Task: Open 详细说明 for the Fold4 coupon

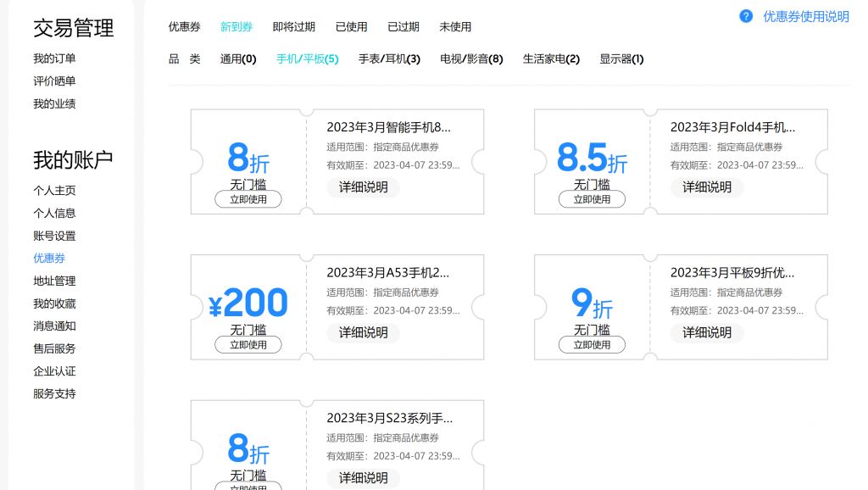Action: (708, 187)
